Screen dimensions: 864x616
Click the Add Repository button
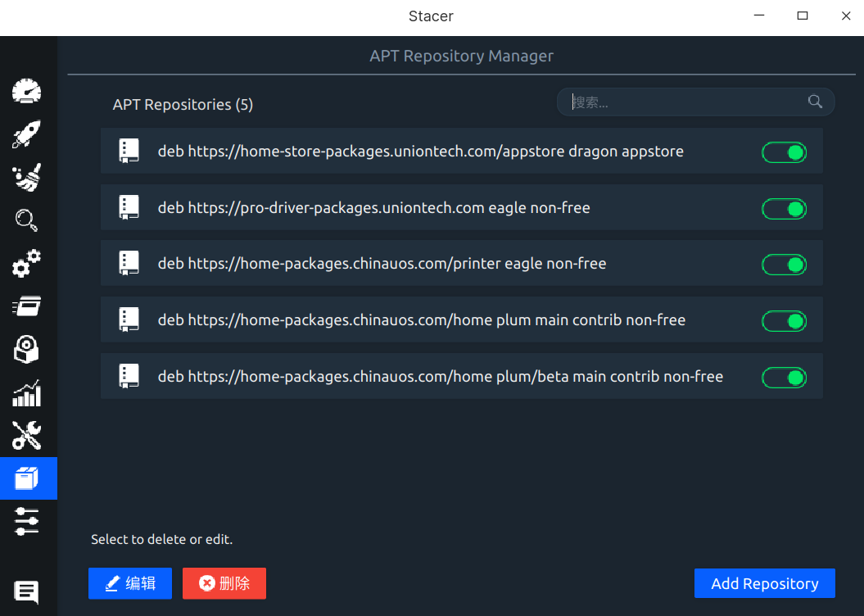[764, 583]
